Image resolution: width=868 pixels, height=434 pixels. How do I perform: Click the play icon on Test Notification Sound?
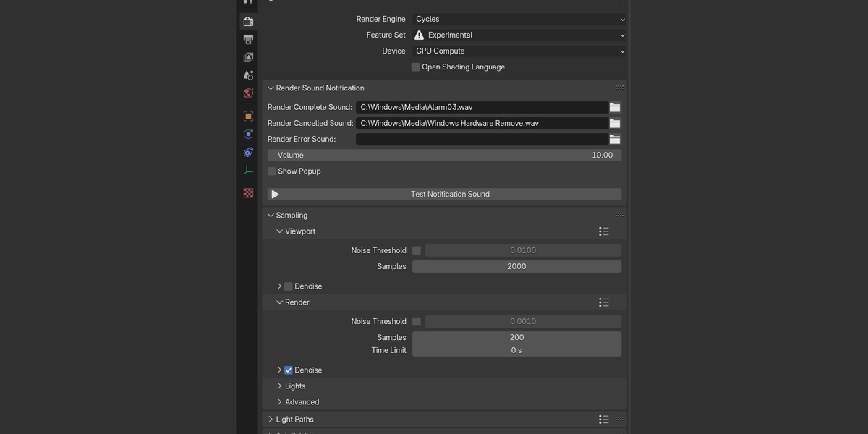pos(275,195)
